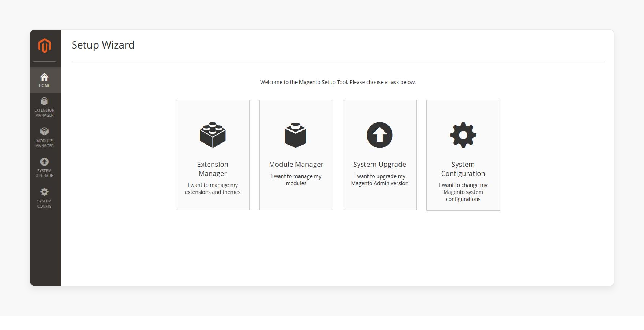The height and width of the screenshot is (330, 644).
Task: Click the System Upgrade circled arrow icon
Action: click(x=380, y=135)
